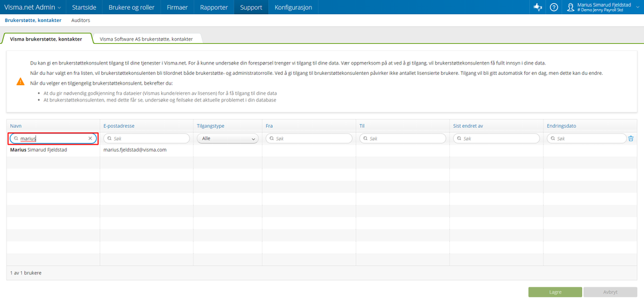Open the Auditors submenu link
644x304 pixels.
pyautogui.click(x=81, y=20)
